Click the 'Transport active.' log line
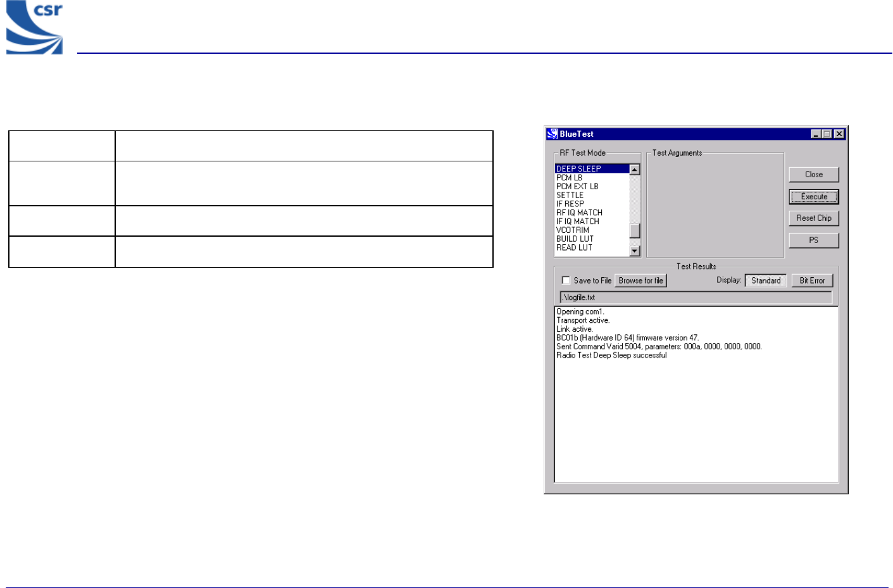This screenshot has width=893, height=588. [x=583, y=321]
